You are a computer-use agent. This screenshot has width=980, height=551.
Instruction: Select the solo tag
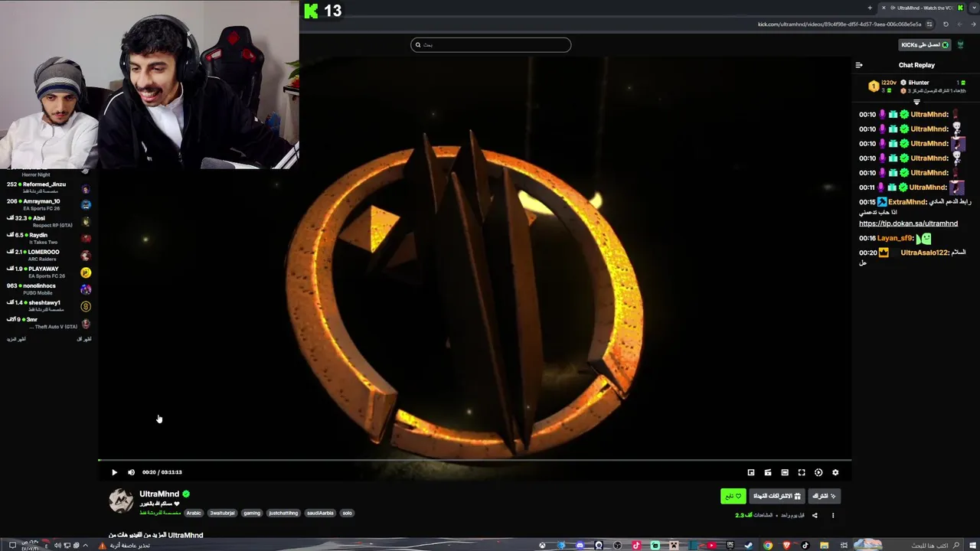347,513
